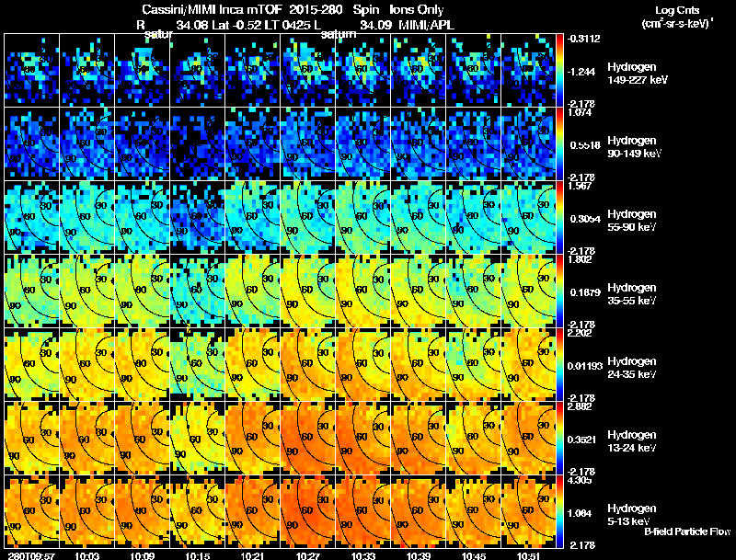The height and width of the screenshot is (560, 736).
Task: Click the 'Hydrogen 5-13 keV' row label
Action: pos(631,515)
